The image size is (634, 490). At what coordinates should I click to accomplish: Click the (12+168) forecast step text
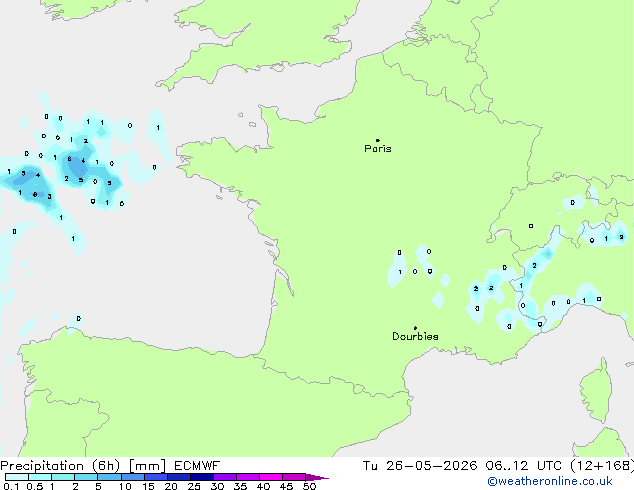(x=602, y=466)
